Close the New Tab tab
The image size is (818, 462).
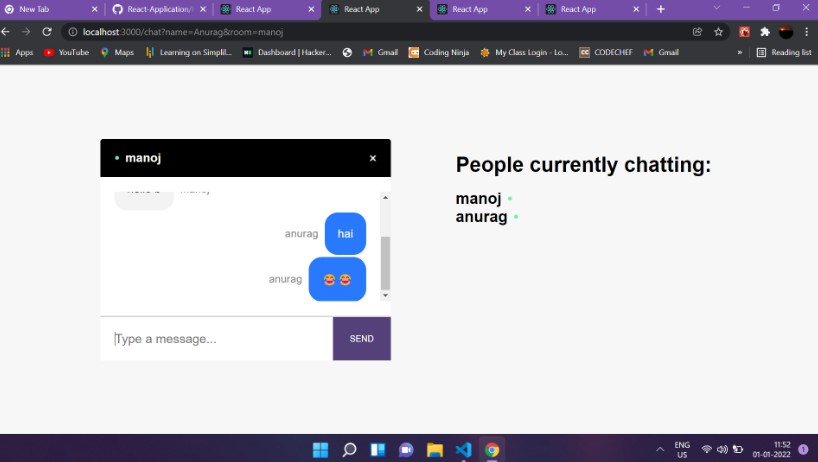94,9
